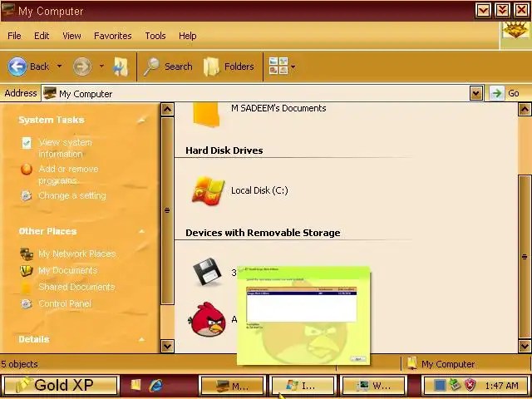Screen dimensions: 532x399
Task: Switch to the taskbar button labeled I...
Action: 302,386
